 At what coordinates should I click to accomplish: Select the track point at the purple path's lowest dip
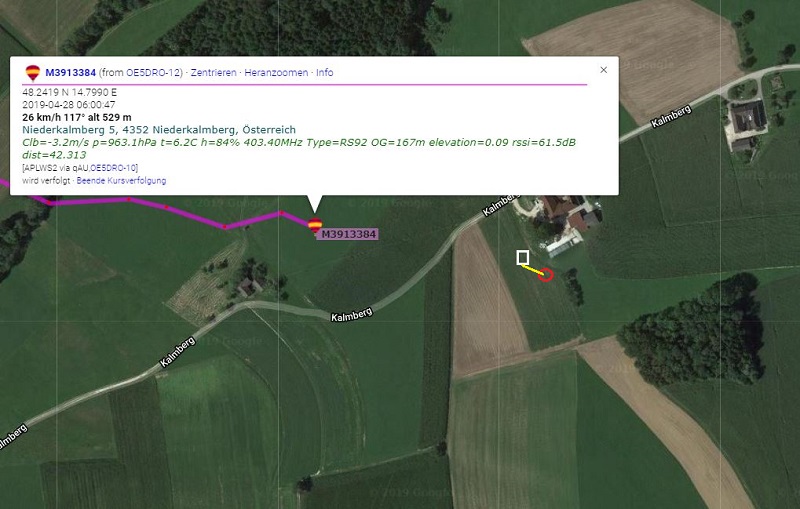pos(225,226)
